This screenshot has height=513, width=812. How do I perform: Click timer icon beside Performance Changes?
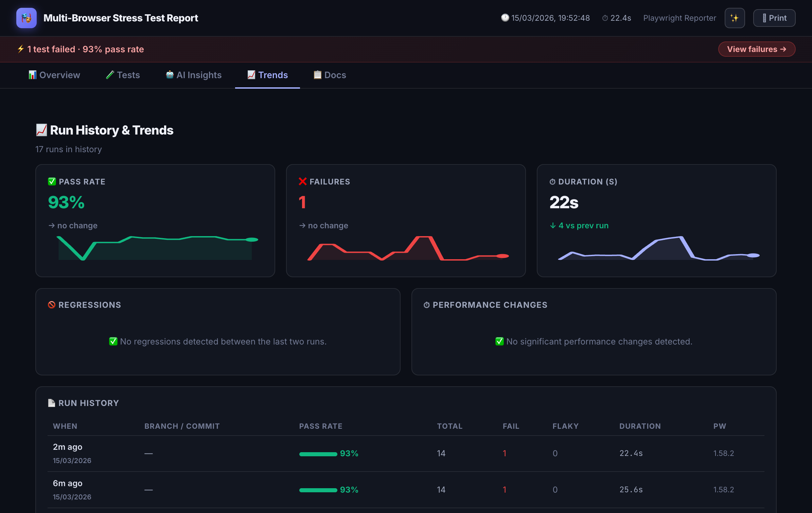tap(427, 305)
